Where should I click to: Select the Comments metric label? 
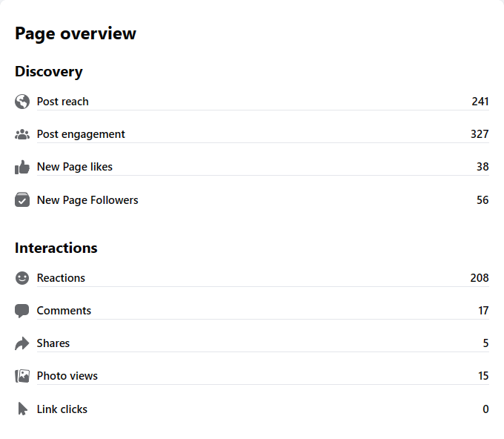tap(64, 311)
